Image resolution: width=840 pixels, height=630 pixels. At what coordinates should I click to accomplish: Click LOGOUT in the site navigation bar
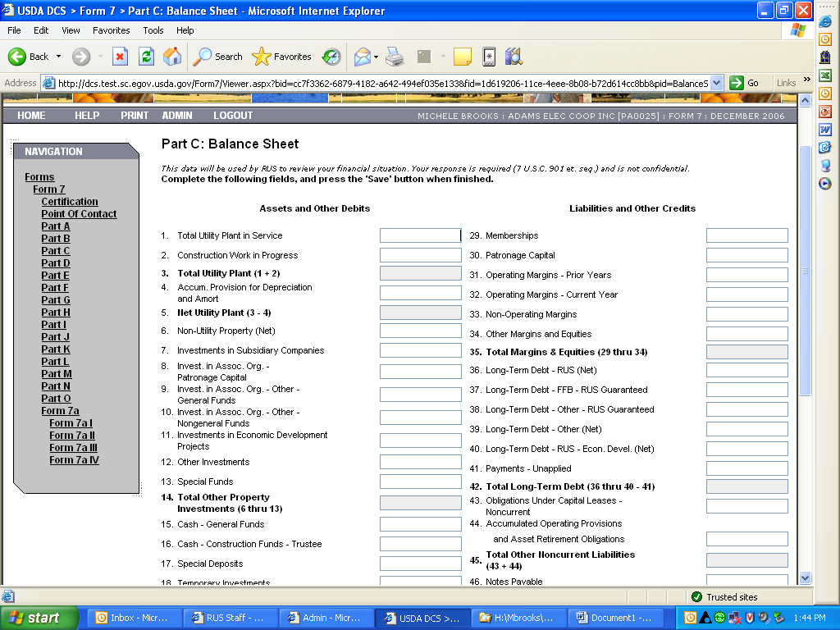pyautogui.click(x=233, y=116)
